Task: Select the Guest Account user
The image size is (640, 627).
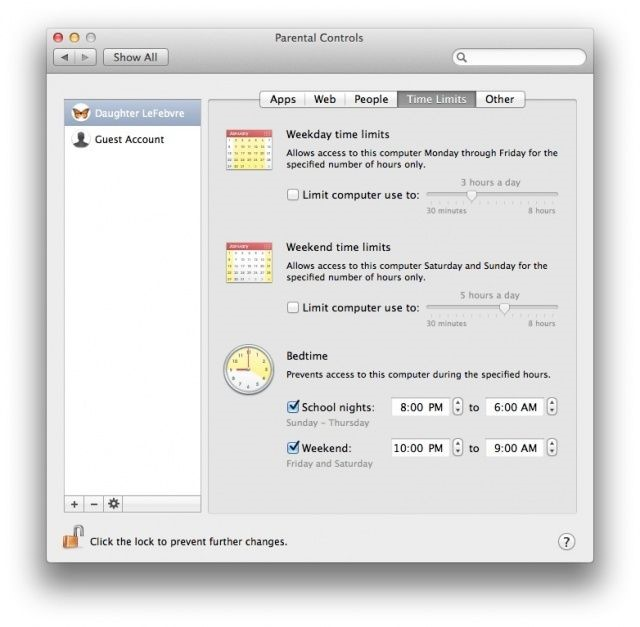Action: point(128,140)
